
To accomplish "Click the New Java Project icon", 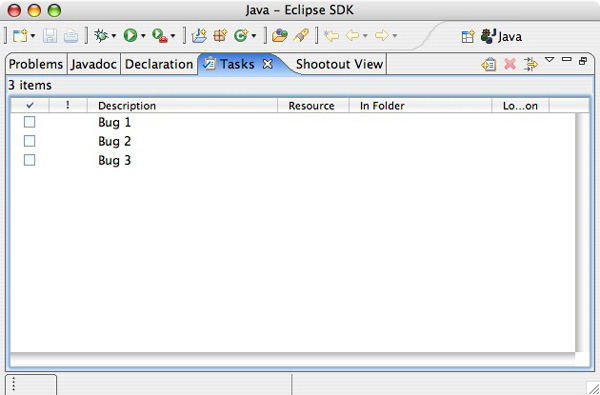I will [199, 36].
